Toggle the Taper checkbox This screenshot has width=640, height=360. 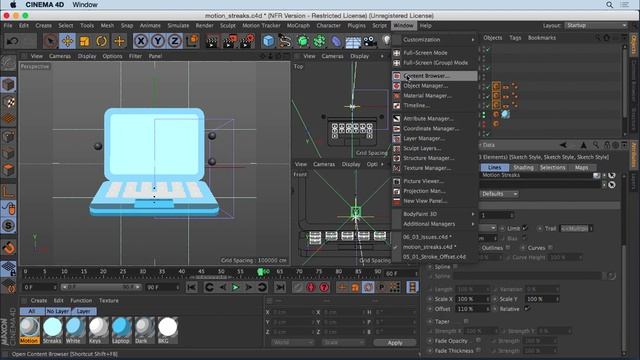466,322
